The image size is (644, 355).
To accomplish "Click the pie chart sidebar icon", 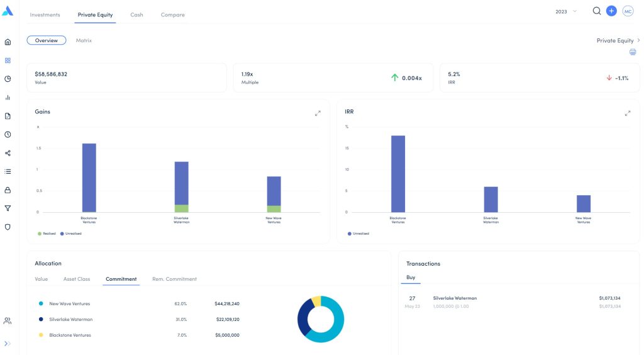I will 8,79.
